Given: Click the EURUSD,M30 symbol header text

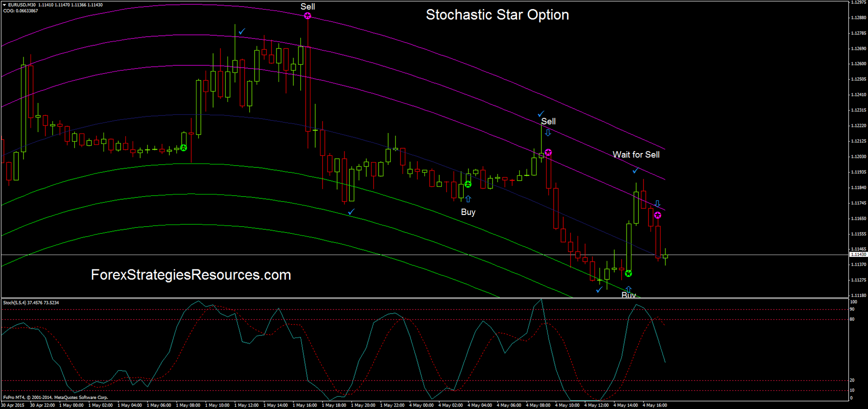Looking at the screenshot, I should [x=22, y=5].
